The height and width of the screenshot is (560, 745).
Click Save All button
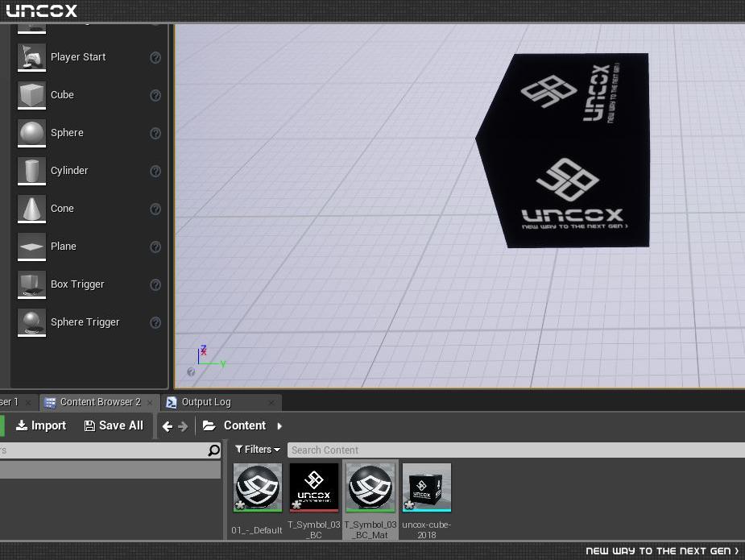coord(114,425)
